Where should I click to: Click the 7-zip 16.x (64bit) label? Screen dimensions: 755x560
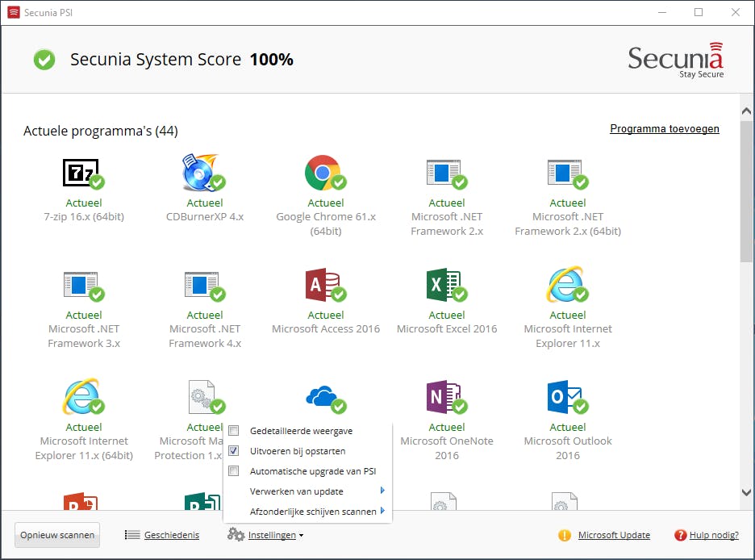point(84,217)
